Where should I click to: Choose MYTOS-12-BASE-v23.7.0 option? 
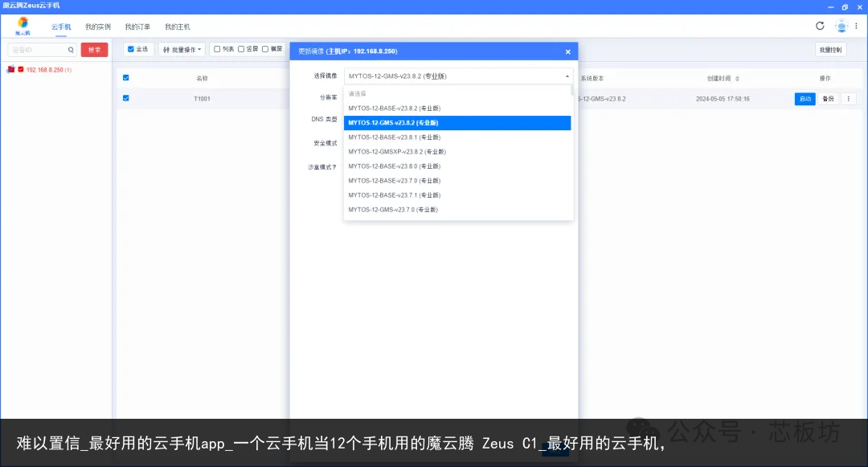tap(457, 180)
